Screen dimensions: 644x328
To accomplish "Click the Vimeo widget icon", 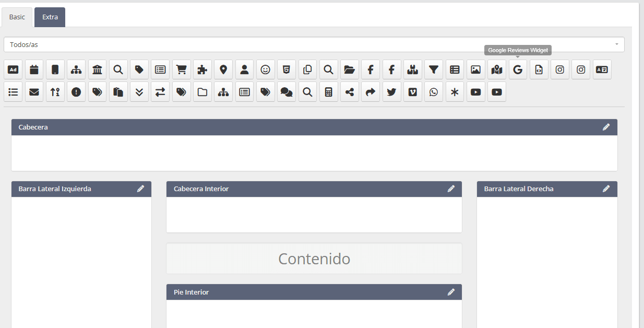I will coord(412,91).
